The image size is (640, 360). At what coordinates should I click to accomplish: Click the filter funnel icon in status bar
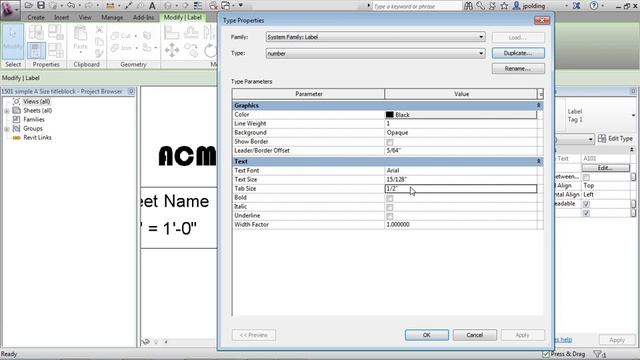[598, 354]
